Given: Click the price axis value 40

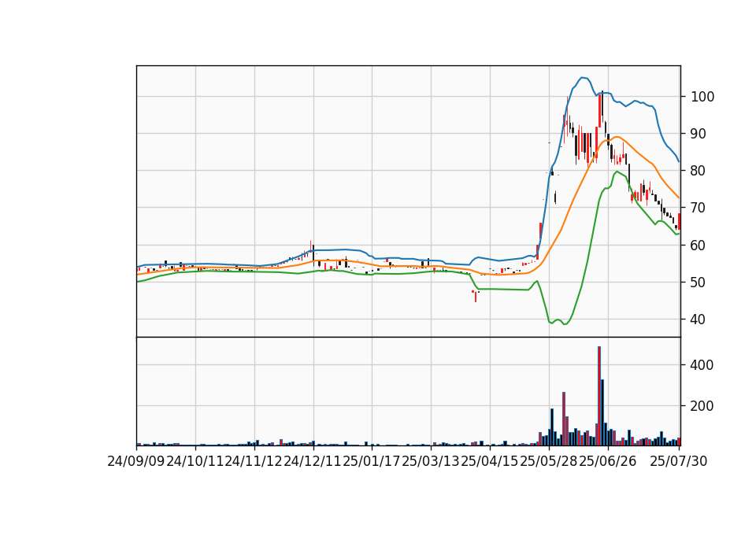Looking at the screenshot, I should [699, 320].
